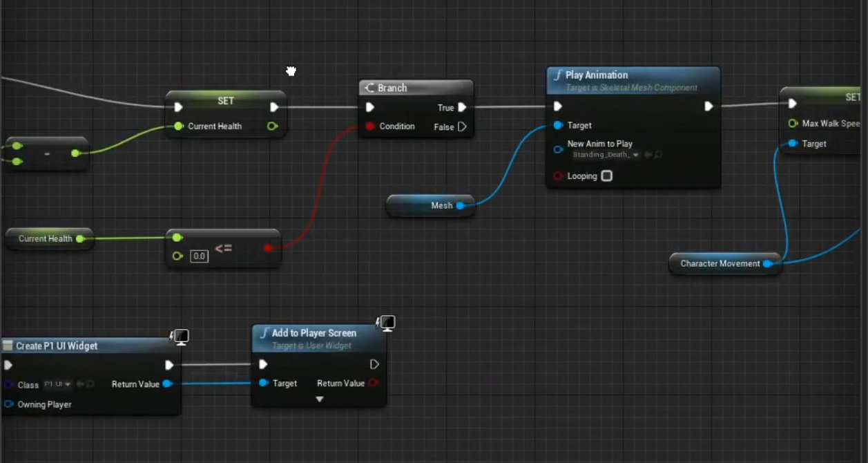Click exec input pin of Create P1 UI Widget
868x463 pixels.
coord(8,365)
